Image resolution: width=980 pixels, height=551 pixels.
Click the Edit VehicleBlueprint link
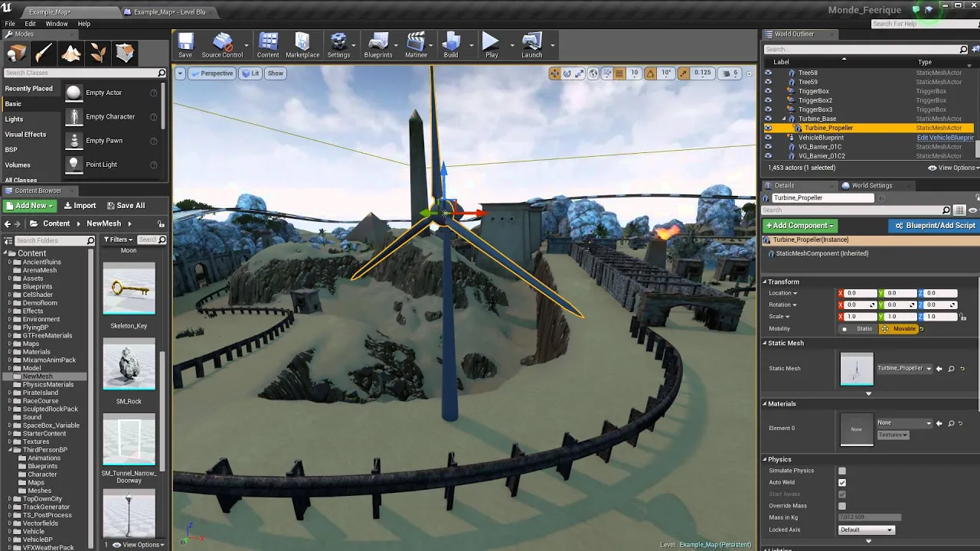click(x=946, y=138)
